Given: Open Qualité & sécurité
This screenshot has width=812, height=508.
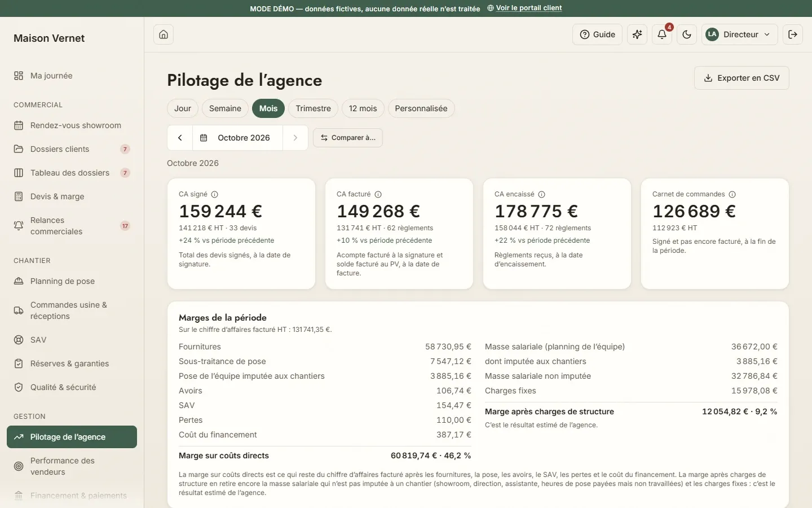Looking at the screenshot, I should (72, 387).
